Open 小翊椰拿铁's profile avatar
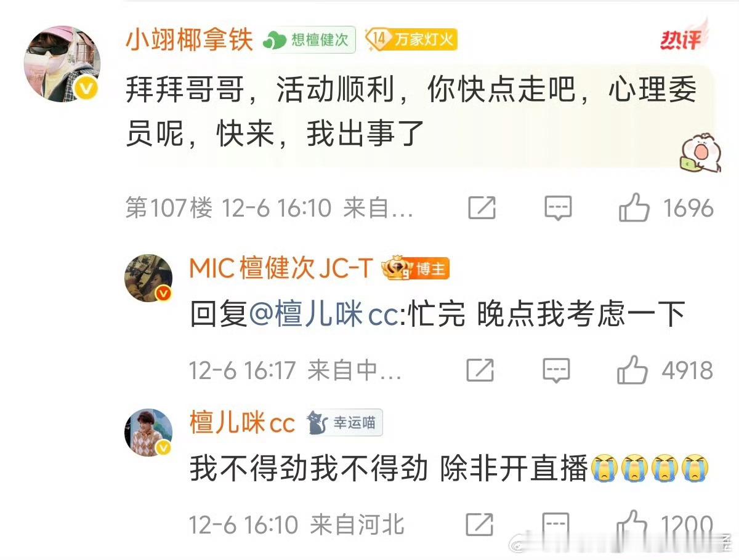Screen dimensions: 739x560 [62, 63]
